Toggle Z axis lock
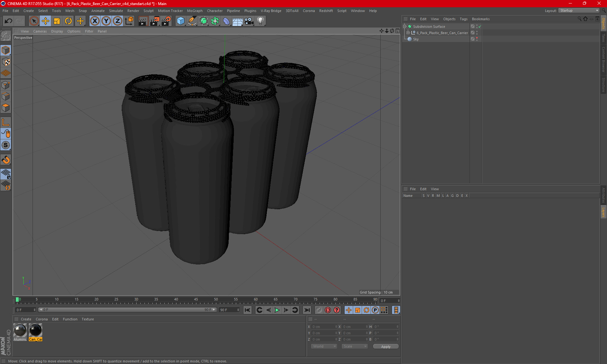The height and width of the screenshot is (364, 607). (x=117, y=21)
